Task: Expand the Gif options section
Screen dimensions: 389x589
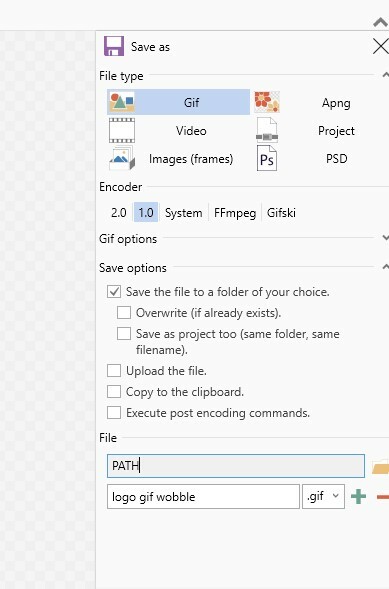Action: point(385,238)
